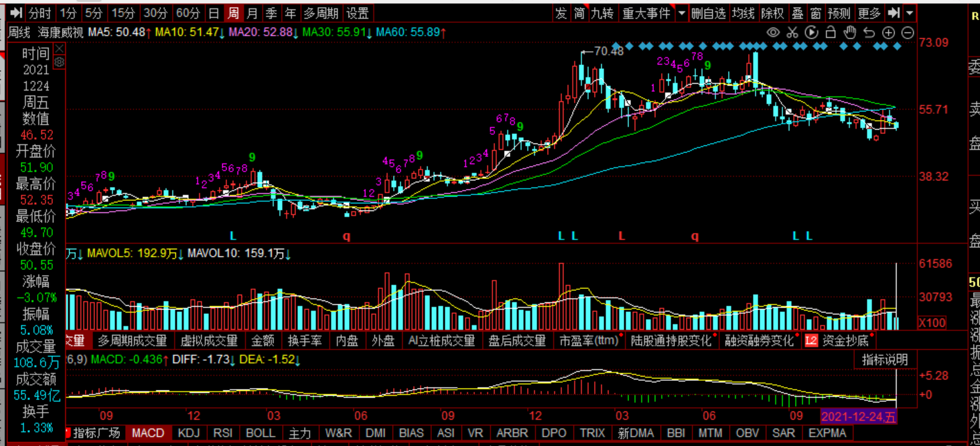Image resolution: width=980 pixels, height=446 pixels.
Task: Click the 预测 forecast button
Action: [x=839, y=13]
